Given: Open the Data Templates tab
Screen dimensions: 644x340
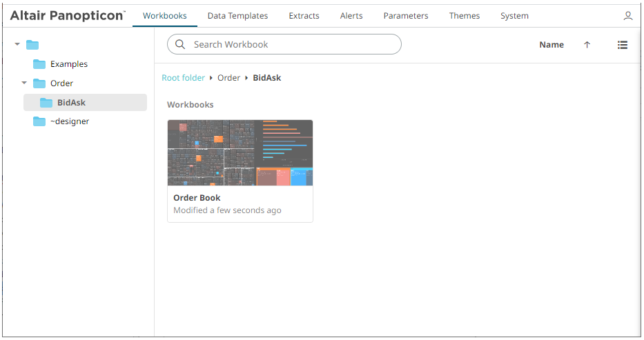Looking at the screenshot, I should click(237, 16).
